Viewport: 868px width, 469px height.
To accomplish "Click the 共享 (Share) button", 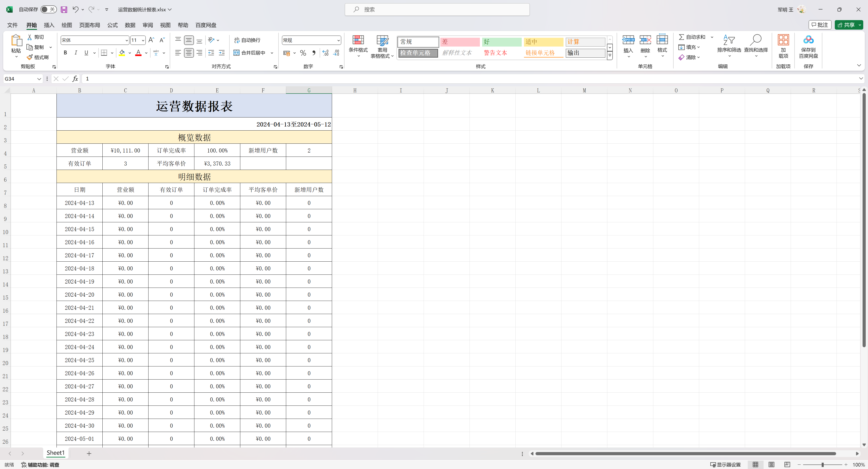I will 846,25.
